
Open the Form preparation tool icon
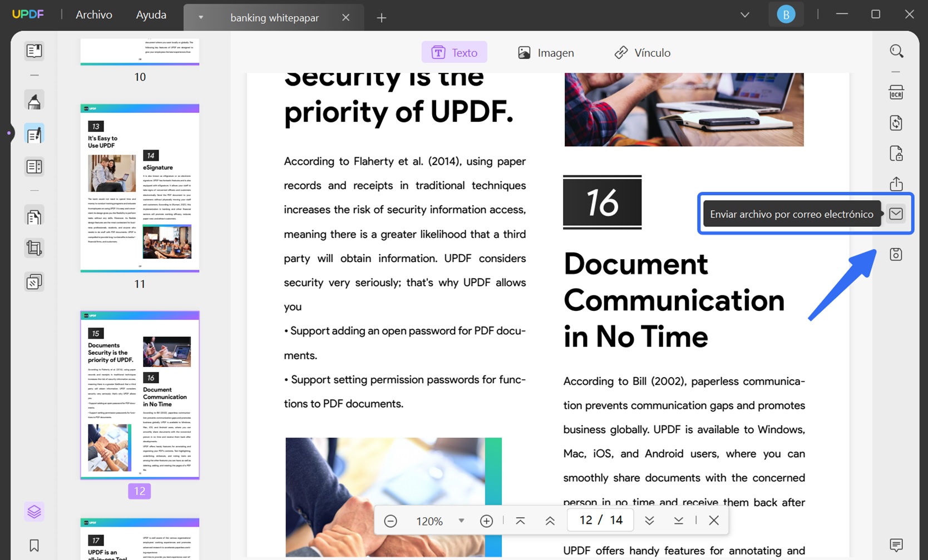point(34,167)
